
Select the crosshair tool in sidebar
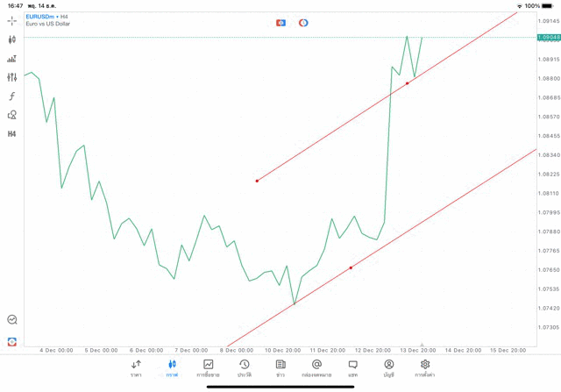tap(12, 20)
